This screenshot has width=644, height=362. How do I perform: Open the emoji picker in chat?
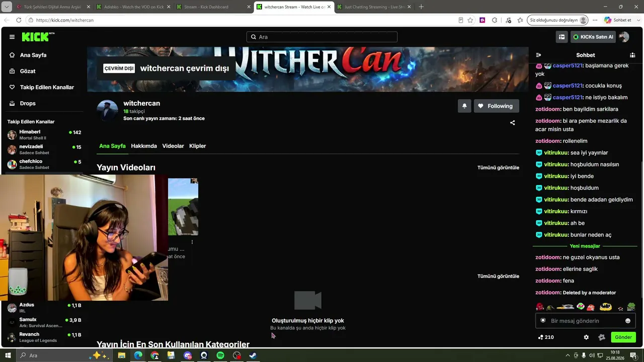[628, 321]
